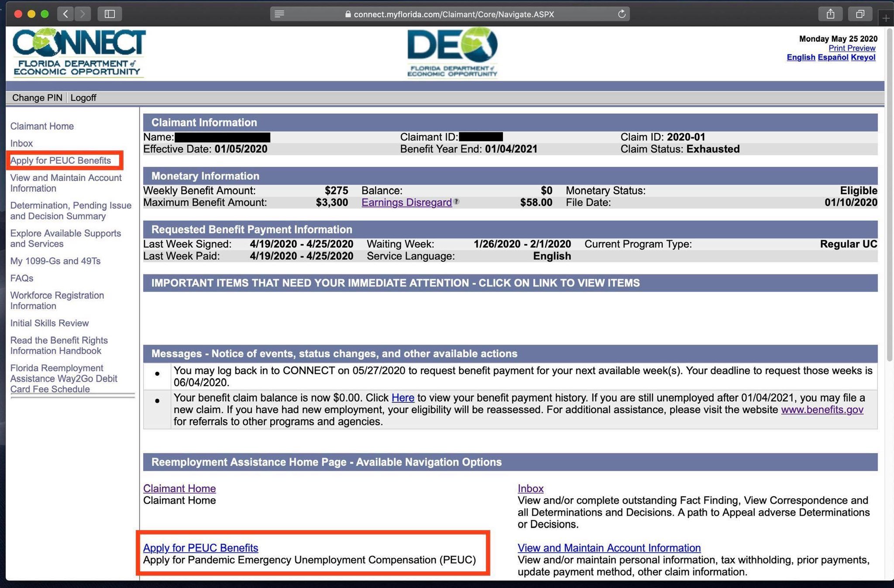Switch language to Kreyol
Viewport: 894px width, 588px height.
click(863, 57)
